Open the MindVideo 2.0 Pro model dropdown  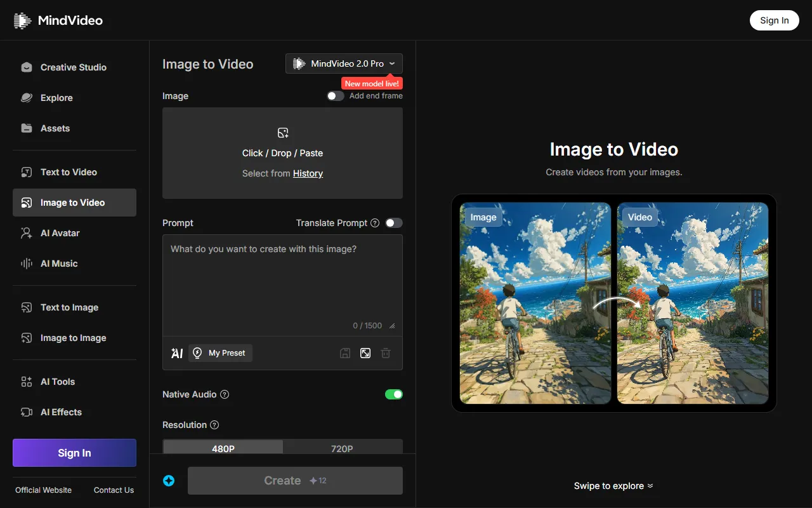click(x=344, y=63)
